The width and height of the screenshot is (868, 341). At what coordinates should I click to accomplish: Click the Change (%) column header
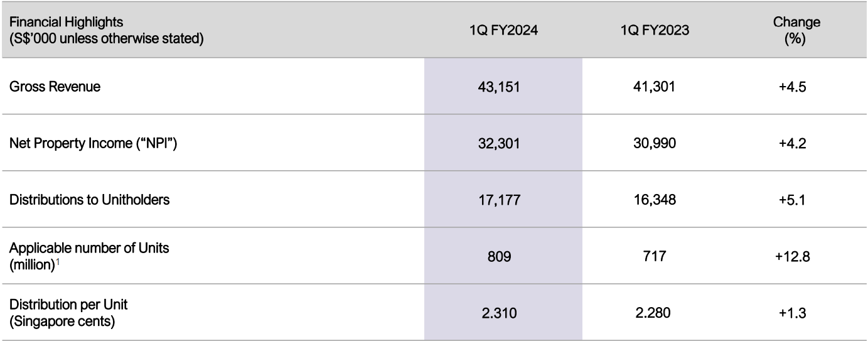(x=796, y=30)
